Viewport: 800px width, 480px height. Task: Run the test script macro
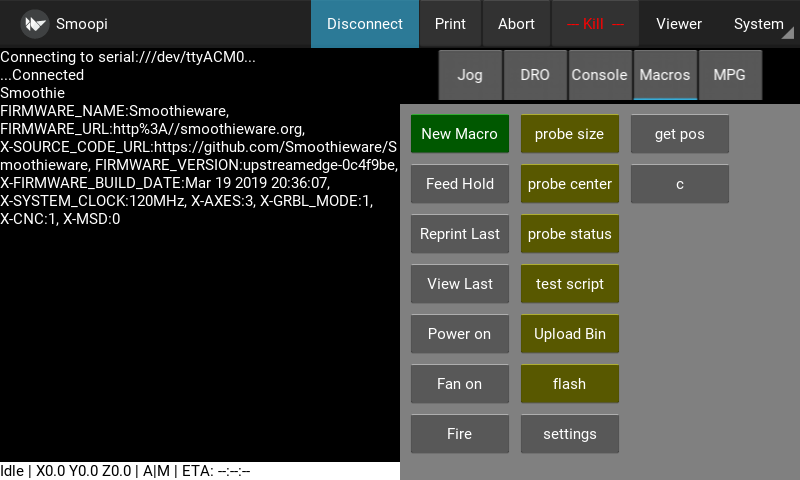point(569,284)
